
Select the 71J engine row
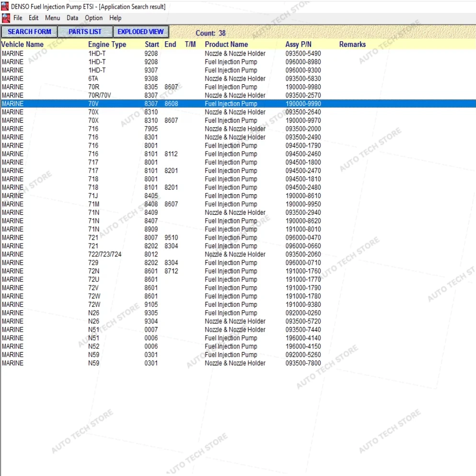coord(238,196)
